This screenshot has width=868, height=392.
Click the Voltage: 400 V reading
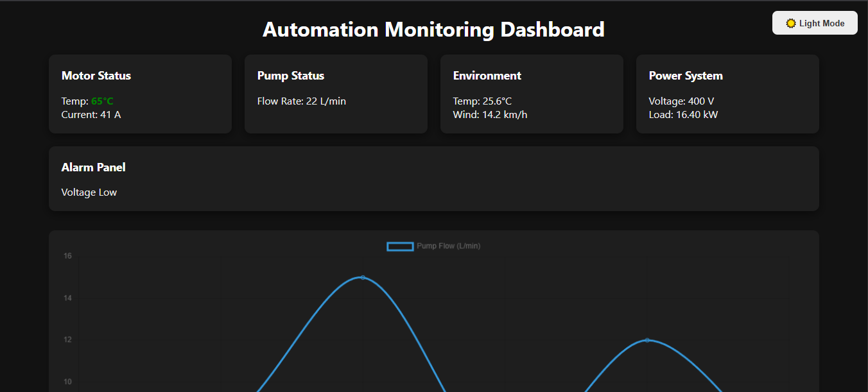[682, 101]
